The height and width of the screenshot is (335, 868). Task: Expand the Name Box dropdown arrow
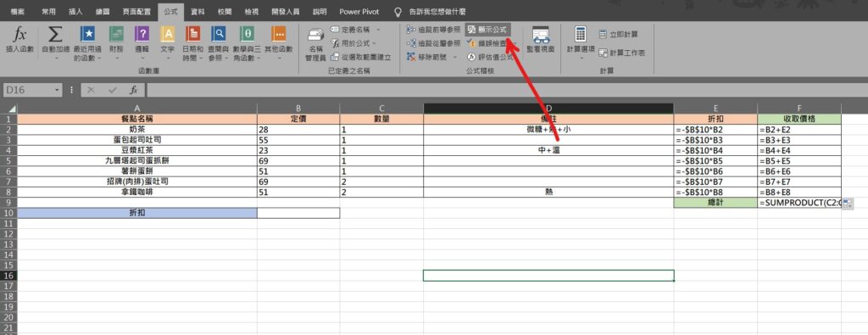coord(58,90)
